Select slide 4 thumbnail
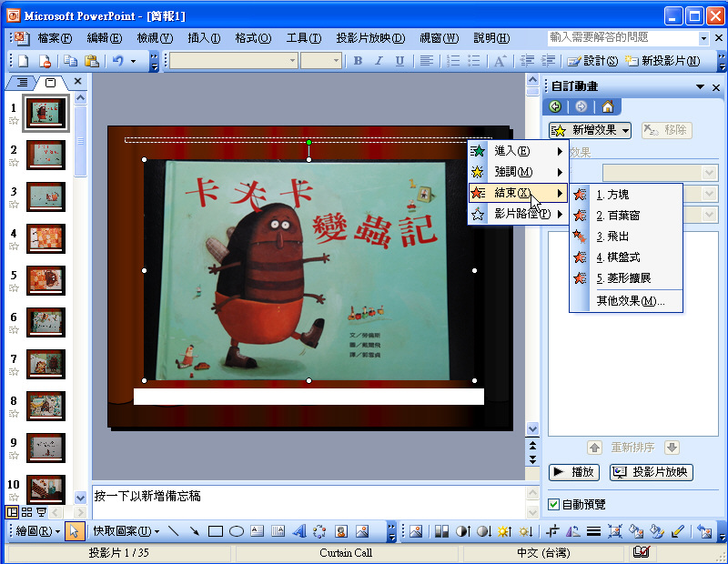 tap(45, 238)
